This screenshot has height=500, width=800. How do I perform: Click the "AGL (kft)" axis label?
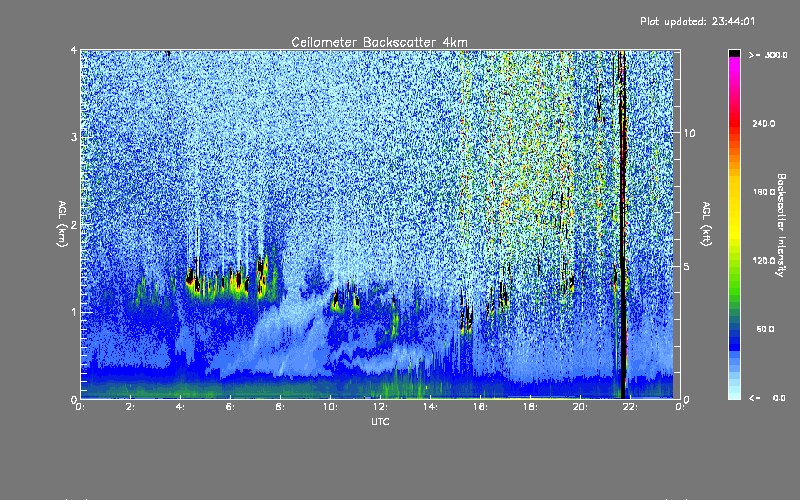[706, 223]
